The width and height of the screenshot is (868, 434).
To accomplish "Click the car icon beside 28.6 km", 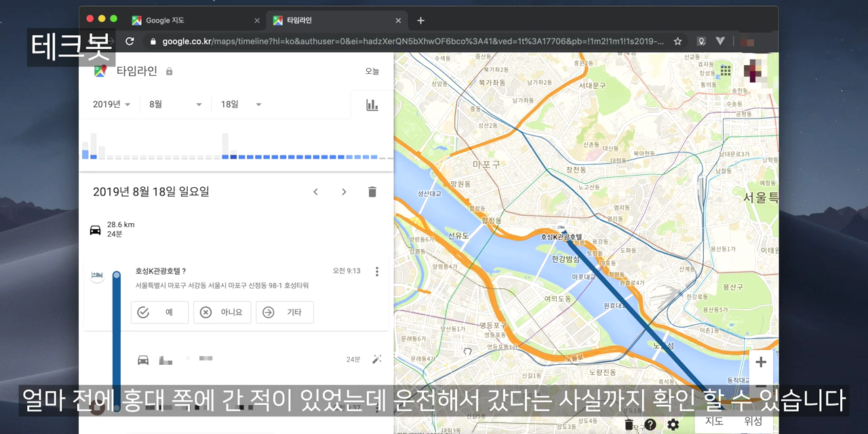I will point(96,229).
